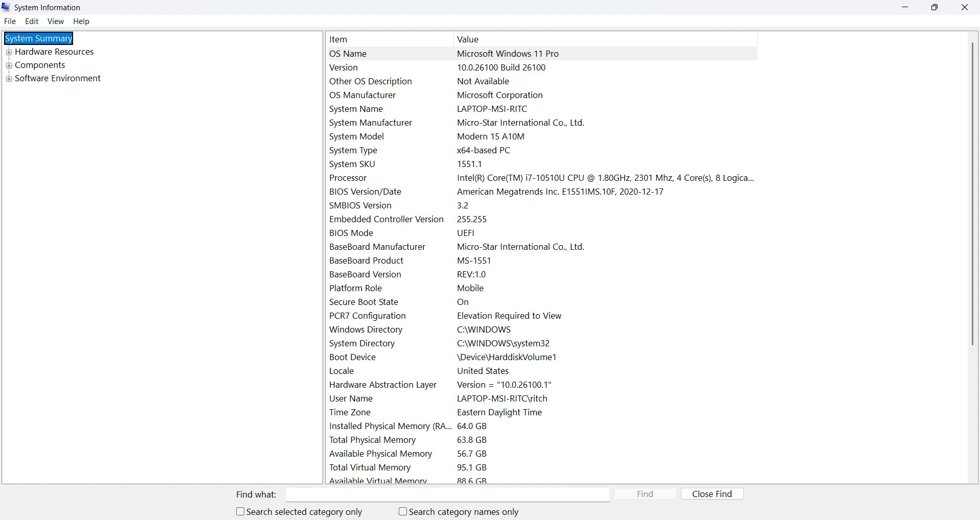Restore down the window using title bar icon
The width and height of the screenshot is (980, 520).
point(935,7)
